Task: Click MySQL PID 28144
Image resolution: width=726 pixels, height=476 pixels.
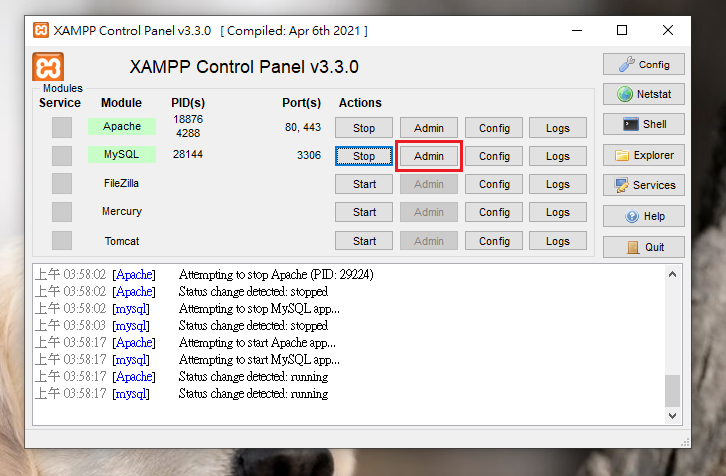Action: [188, 154]
